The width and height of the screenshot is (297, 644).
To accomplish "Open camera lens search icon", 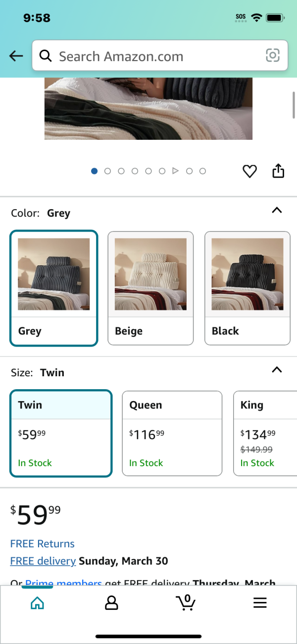I will (x=273, y=56).
